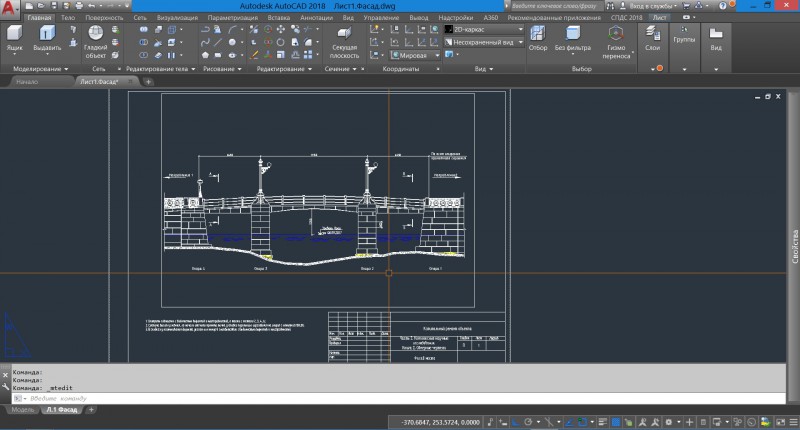800x430 pixels.
Task: Click the new drawing tab plus button
Action: point(149,82)
